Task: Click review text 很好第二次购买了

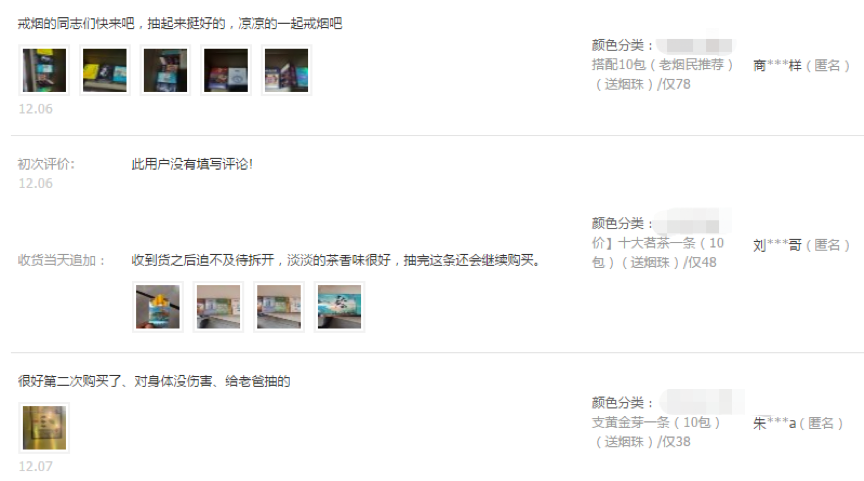Action: click(154, 381)
